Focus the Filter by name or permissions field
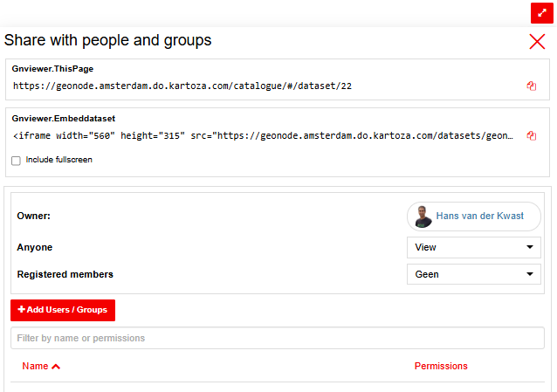 [x=278, y=338]
